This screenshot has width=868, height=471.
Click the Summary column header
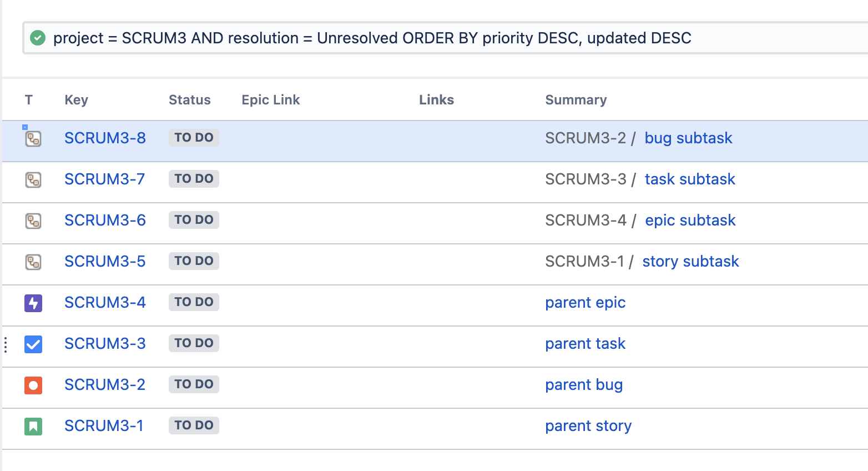(x=576, y=100)
